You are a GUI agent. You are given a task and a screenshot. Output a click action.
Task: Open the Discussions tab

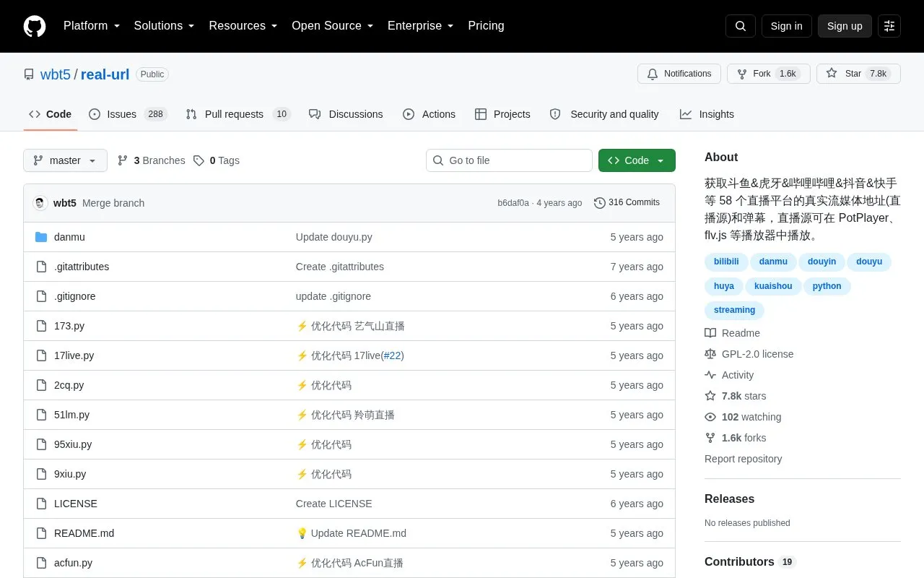coord(346,114)
